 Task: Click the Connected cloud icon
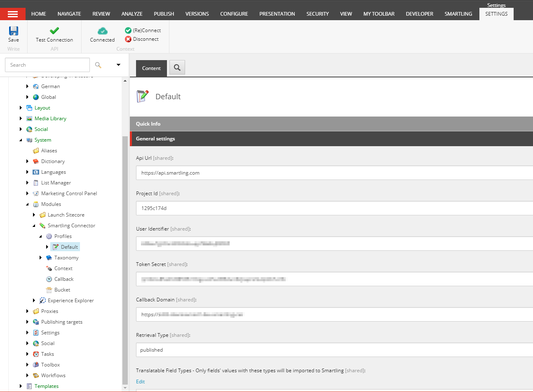pyautogui.click(x=103, y=31)
